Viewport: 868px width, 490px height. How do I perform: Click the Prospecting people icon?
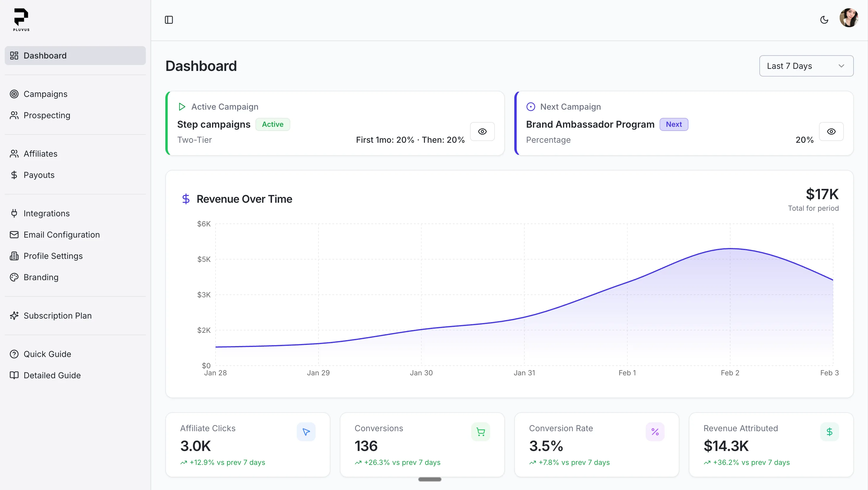tap(14, 115)
